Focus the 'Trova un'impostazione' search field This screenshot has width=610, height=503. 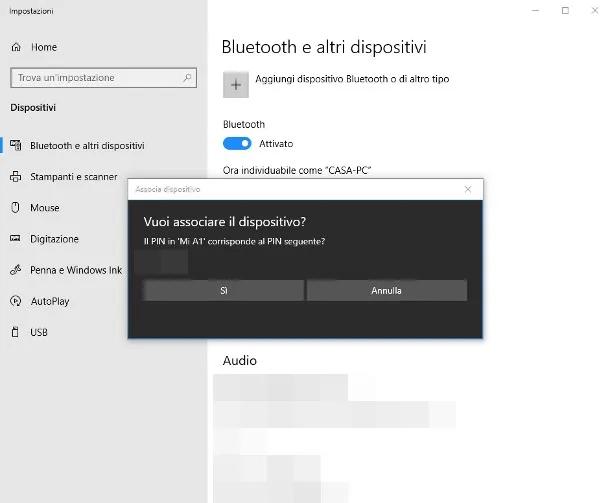[103, 78]
